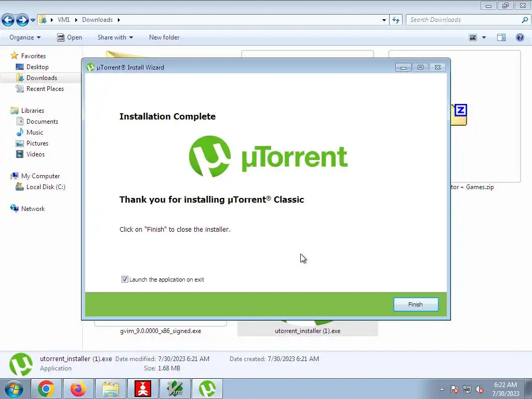Toggle the preview pane icon
Viewport: 532px width, 399px height.
coord(501,37)
